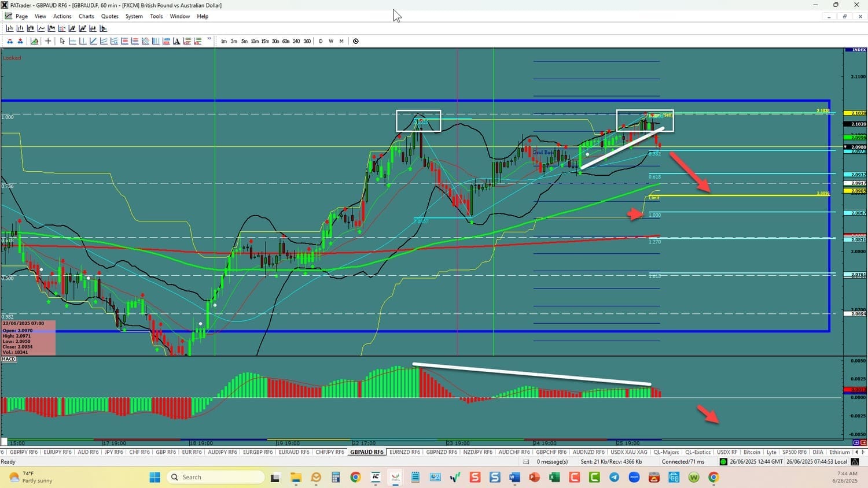Switch to the line chart type icon
Image resolution: width=868 pixels, height=488 pixels.
pyautogui.click(x=41, y=28)
